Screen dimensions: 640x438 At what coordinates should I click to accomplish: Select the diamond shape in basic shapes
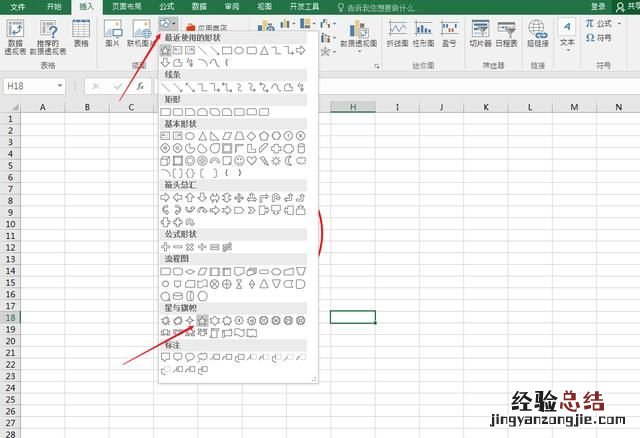point(251,136)
